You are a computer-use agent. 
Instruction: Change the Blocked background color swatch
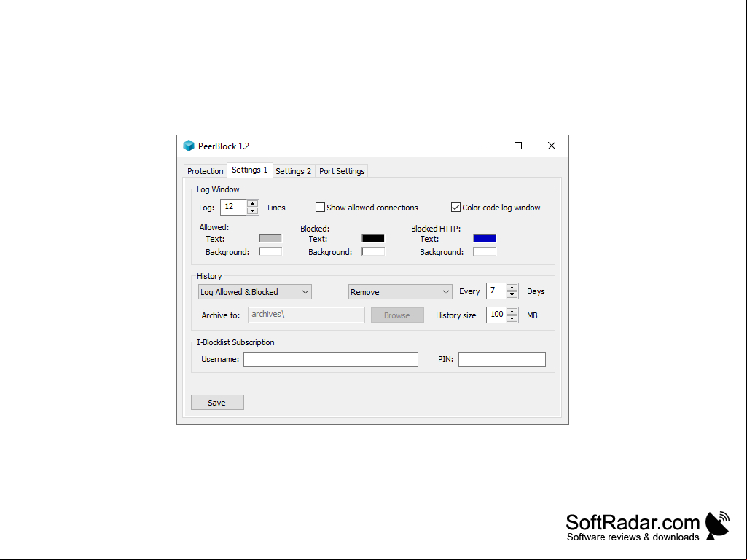373,251
